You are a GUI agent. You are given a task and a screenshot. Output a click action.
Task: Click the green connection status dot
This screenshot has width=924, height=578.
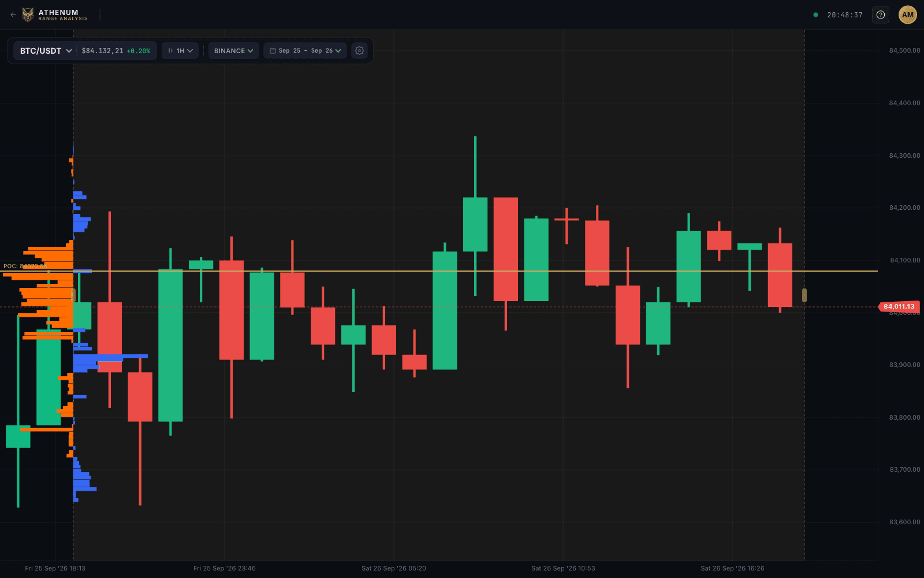tap(815, 15)
